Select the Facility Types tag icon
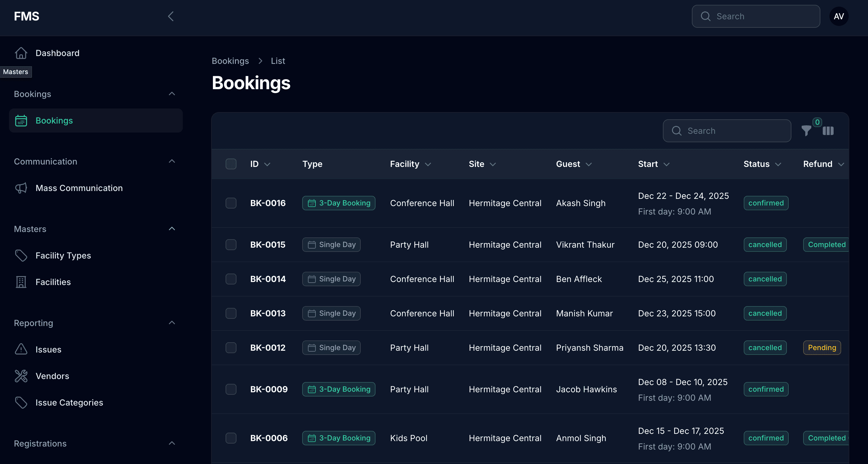Viewport: 868px width, 464px height. (21, 256)
